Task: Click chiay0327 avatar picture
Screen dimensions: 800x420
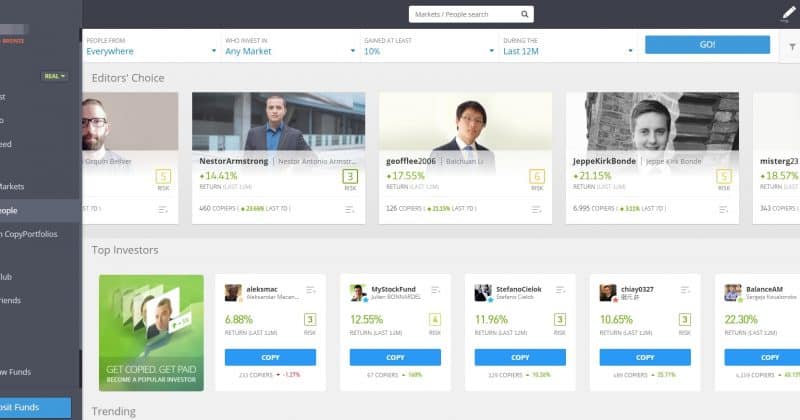Action: (x=608, y=293)
